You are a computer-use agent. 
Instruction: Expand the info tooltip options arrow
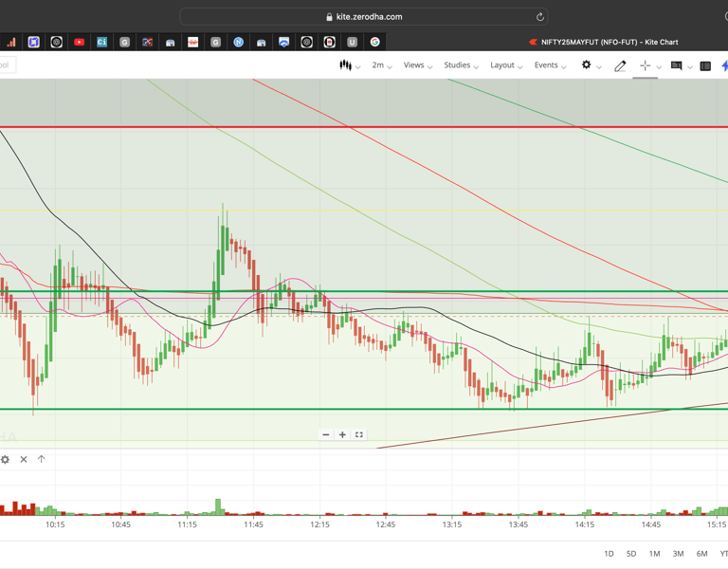tap(690, 67)
